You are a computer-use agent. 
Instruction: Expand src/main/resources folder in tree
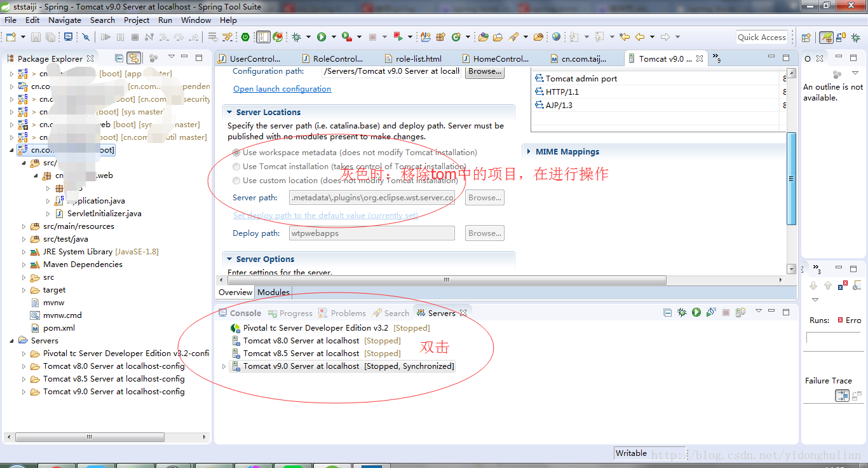pos(24,226)
